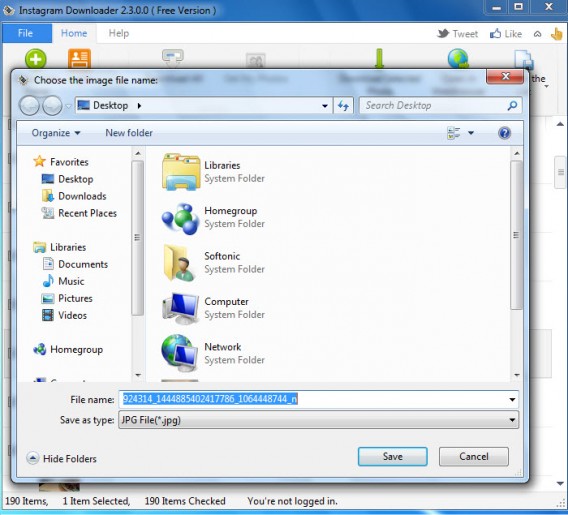Open the Homegroup system folder icon
Screen dimensions: 568x515
(x=180, y=219)
